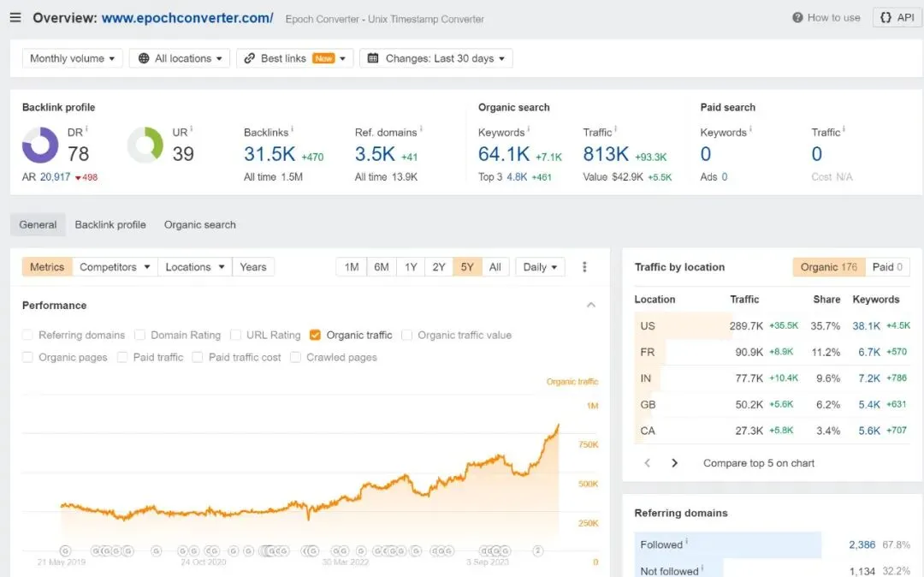Image resolution: width=924 pixels, height=577 pixels.
Task: Click the info icon beside Ref. domains
Action: click(x=421, y=129)
